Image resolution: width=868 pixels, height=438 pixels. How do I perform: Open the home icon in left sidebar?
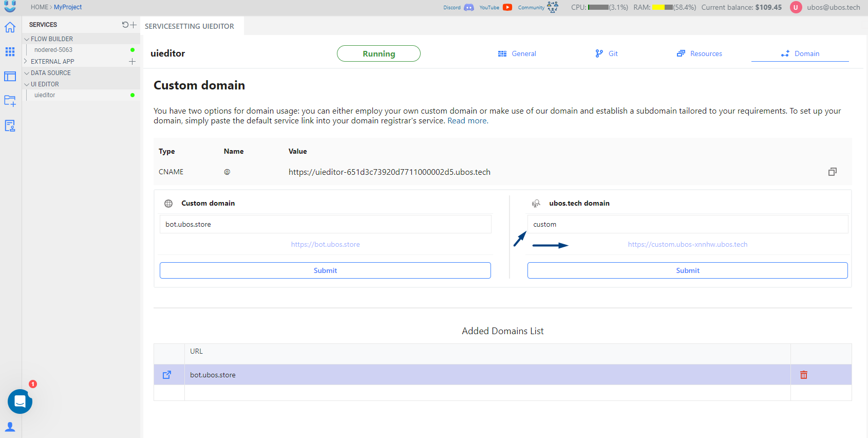[x=10, y=27]
